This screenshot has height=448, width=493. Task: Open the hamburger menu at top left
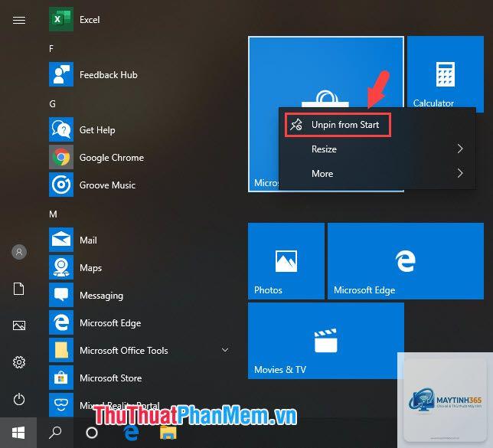click(x=19, y=20)
